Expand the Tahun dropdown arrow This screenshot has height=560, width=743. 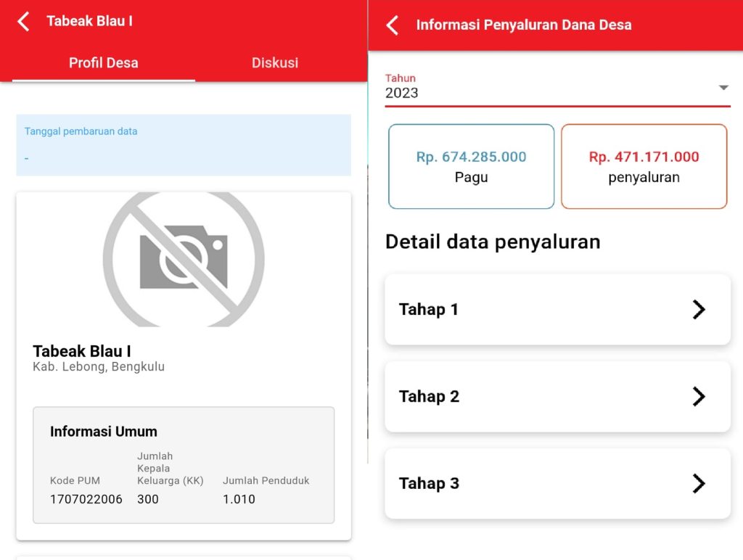(x=723, y=88)
